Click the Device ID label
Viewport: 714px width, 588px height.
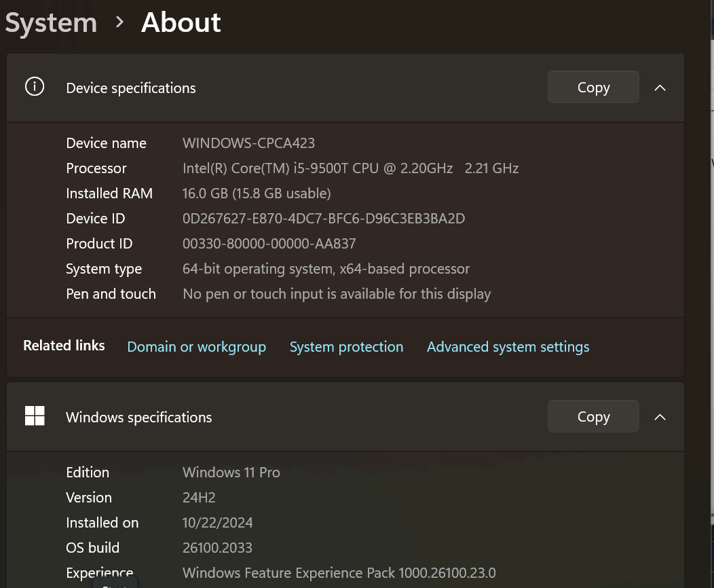[96, 219]
